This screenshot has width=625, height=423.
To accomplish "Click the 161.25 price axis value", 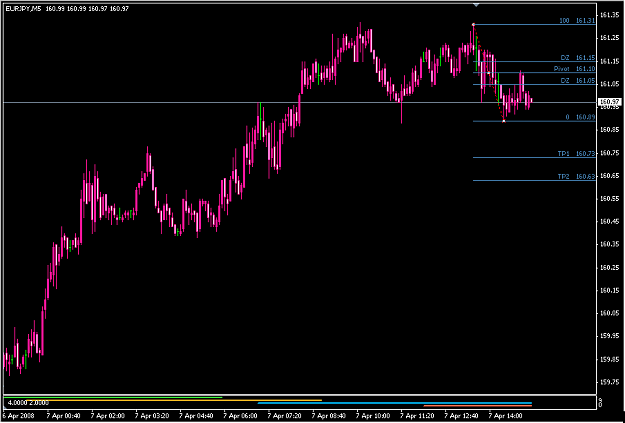I will [x=608, y=38].
